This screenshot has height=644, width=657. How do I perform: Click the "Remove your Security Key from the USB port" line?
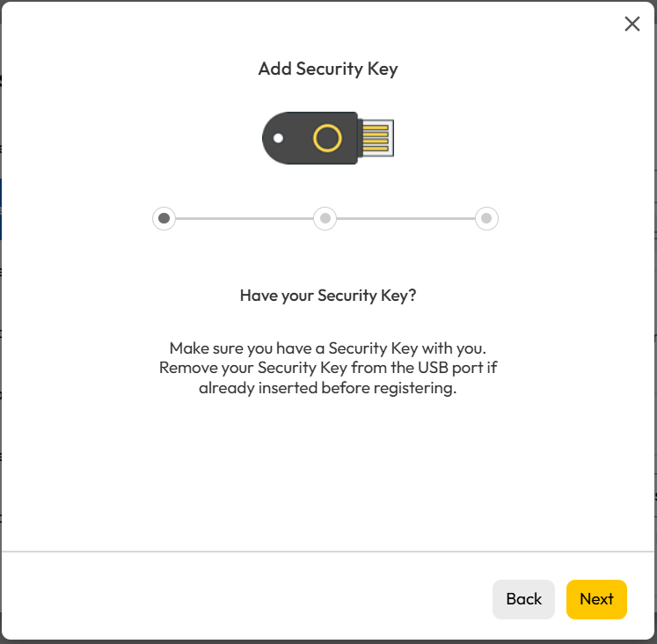[x=328, y=367]
